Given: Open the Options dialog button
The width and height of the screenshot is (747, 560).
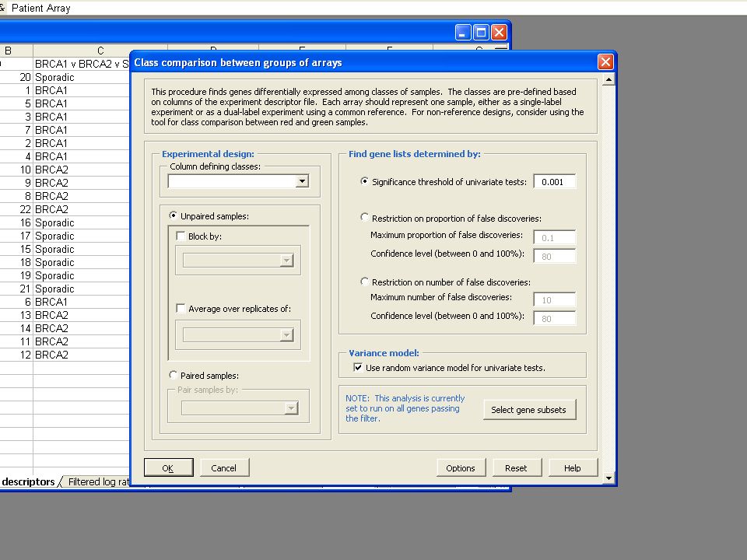Looking at the screenshot, I should click(x=461, y=467).
